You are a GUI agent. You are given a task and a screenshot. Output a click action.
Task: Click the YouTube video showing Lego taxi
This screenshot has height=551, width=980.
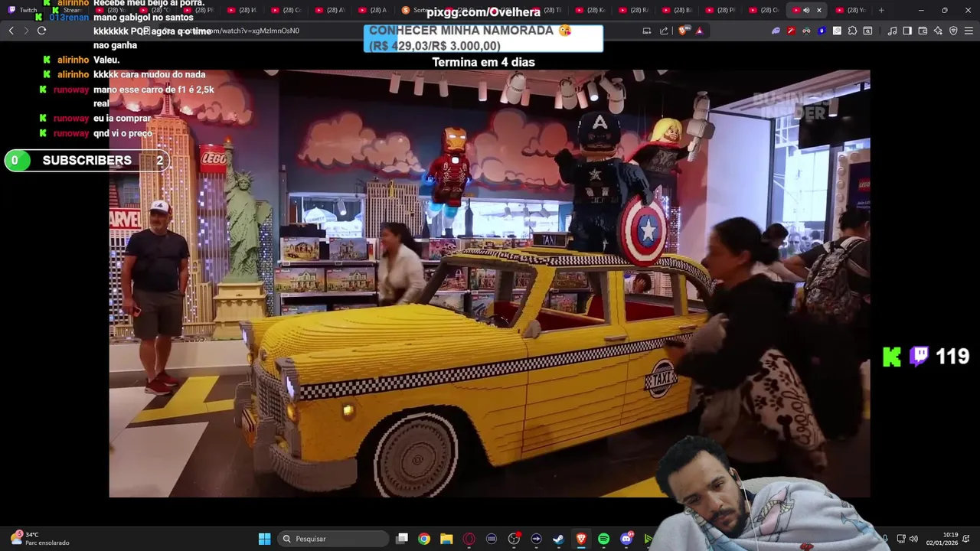pos(489,283)
